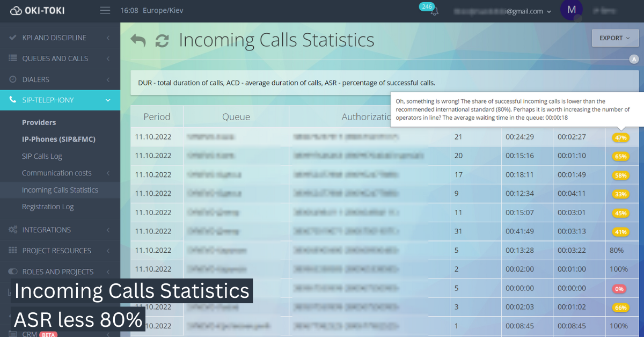Open the EXPORT dropdown button
Screen dimensions: 644x337
tap(615, 38)
